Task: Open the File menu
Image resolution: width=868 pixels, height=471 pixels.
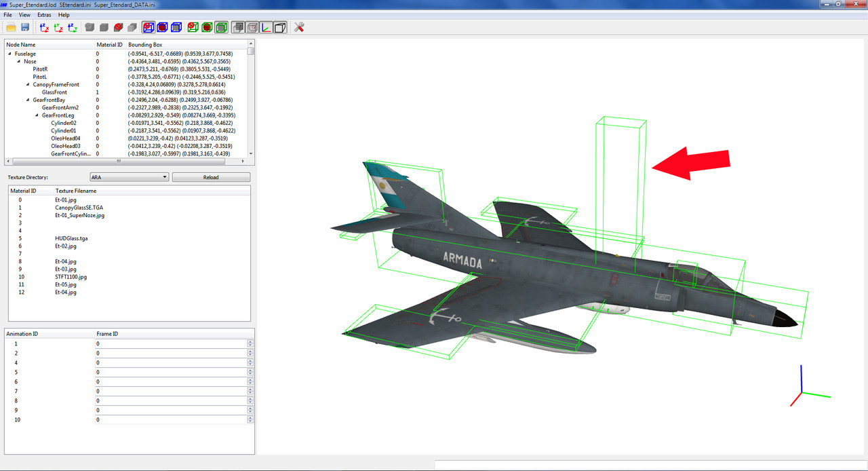Action: pyautogui.click(x=7, y=14)
